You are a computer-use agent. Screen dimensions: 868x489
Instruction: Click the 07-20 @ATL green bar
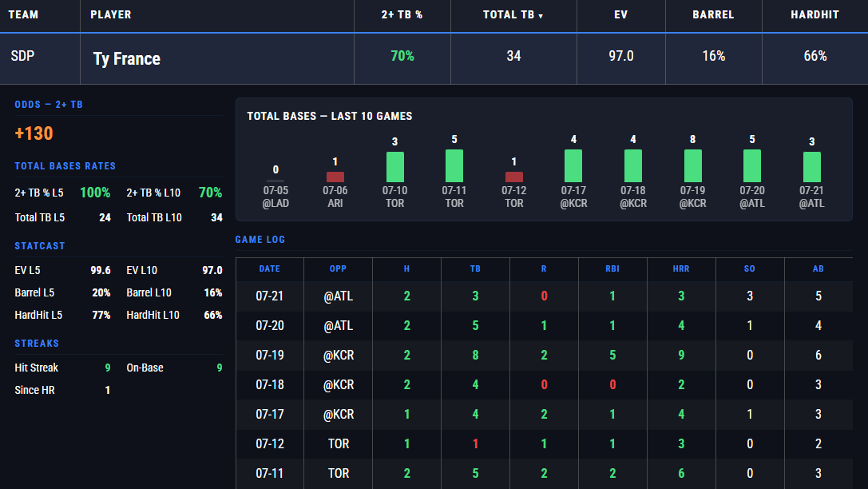pyautogui.click(x=752, y=165)
